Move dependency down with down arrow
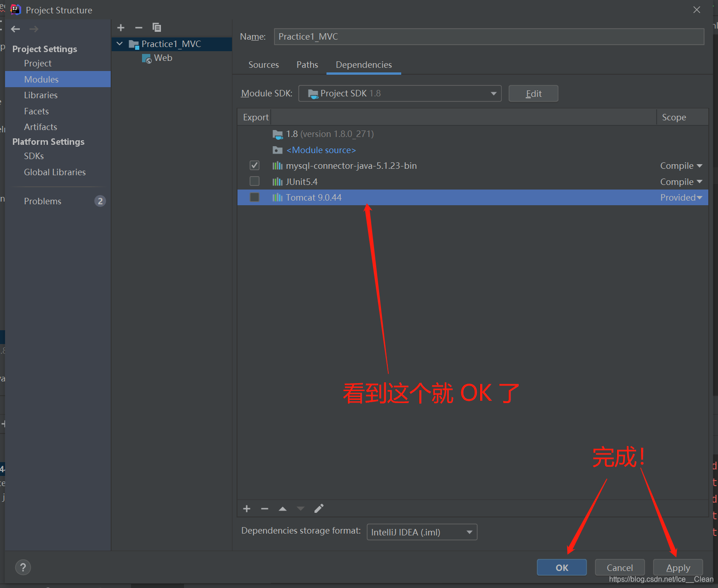718x588 pixels. (x=301, y=509)
